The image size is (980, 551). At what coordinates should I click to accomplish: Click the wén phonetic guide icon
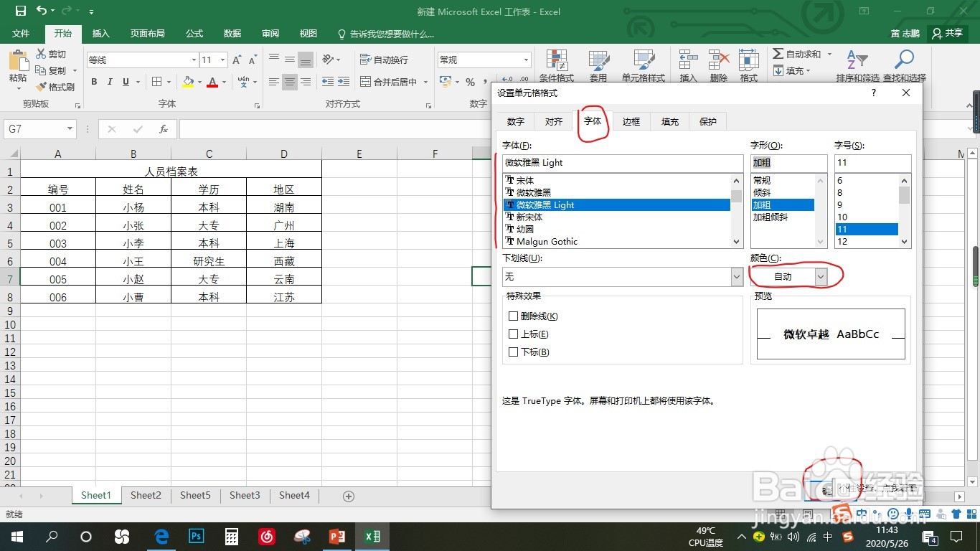click(243, 82)
